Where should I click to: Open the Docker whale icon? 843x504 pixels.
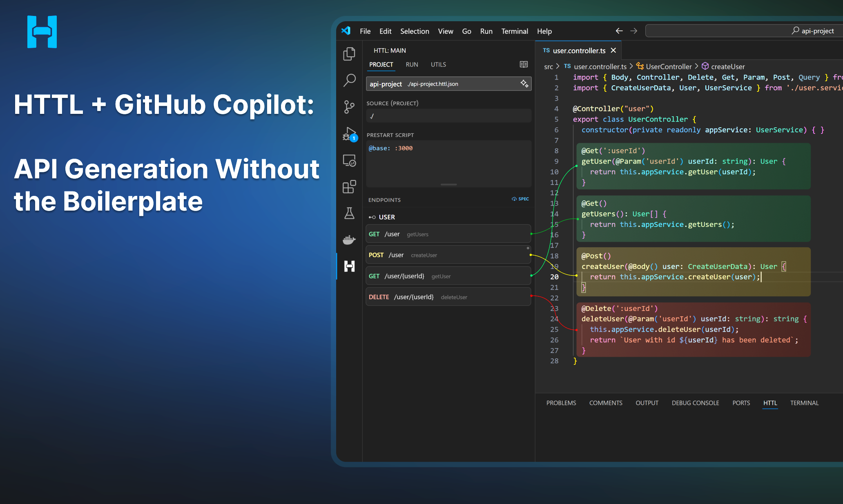pos(349,240)
